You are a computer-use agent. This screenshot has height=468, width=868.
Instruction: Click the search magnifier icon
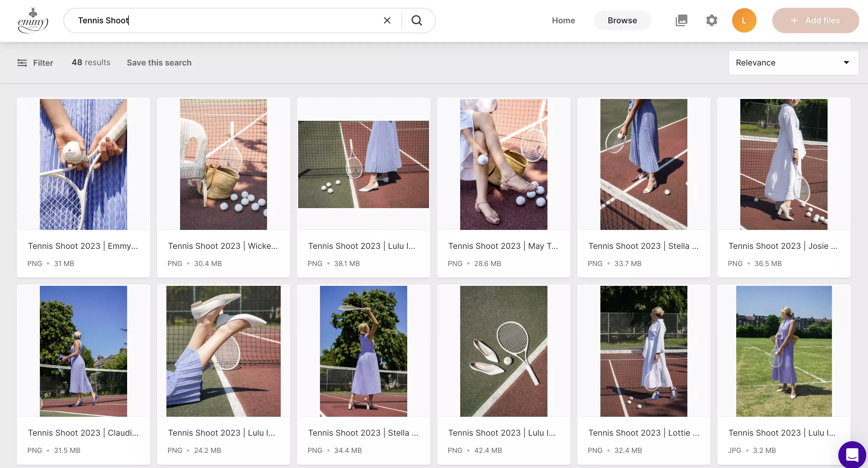(x=417, y=20)
